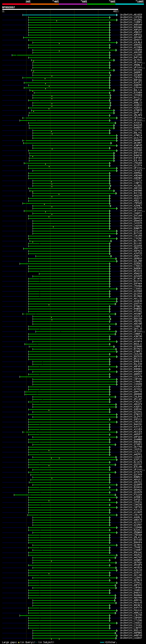The width and height of the screenshot is (146, 644).
Task: Click the cyan ~100% identity legend segment
Action: [x=130, y=4]
